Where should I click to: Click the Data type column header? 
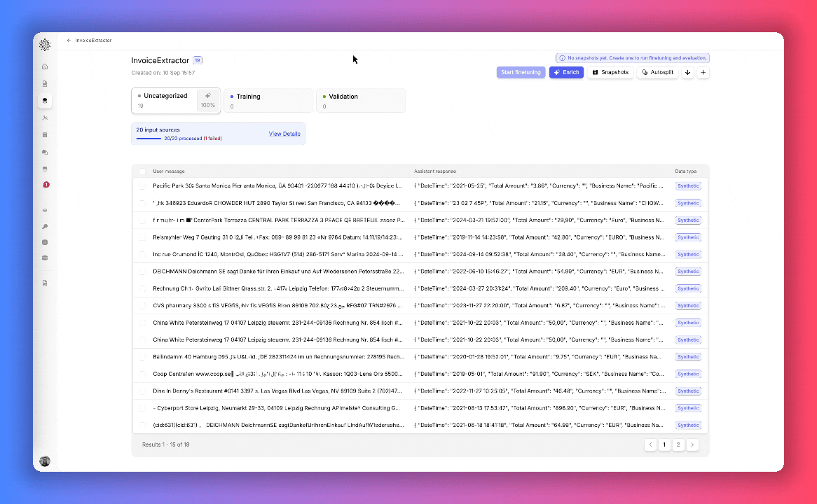pyautogui.click(x=686, y=171)
